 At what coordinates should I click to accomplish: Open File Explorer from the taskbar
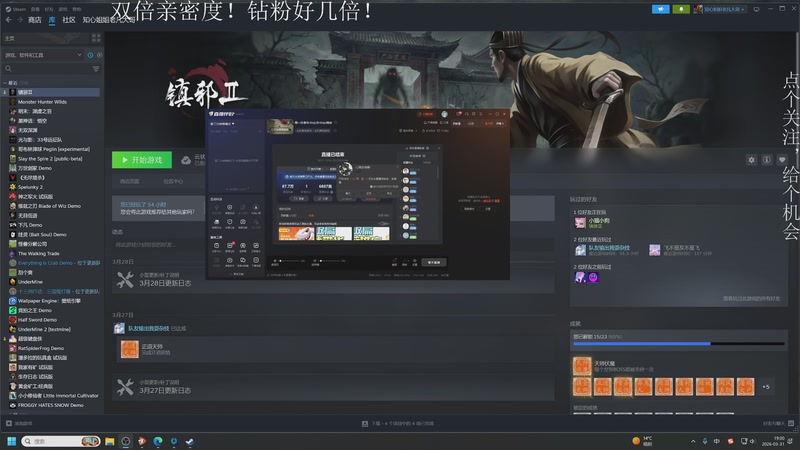point(110,441)
